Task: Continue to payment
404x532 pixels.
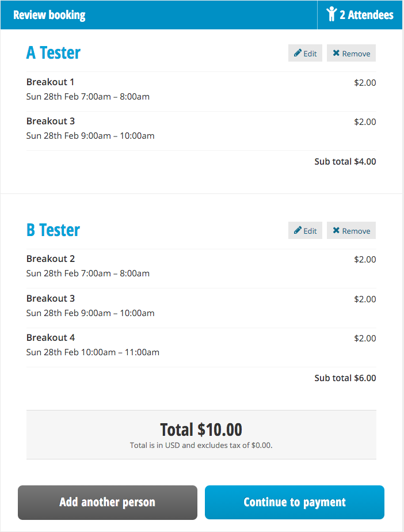Action: tap(294, 502)
